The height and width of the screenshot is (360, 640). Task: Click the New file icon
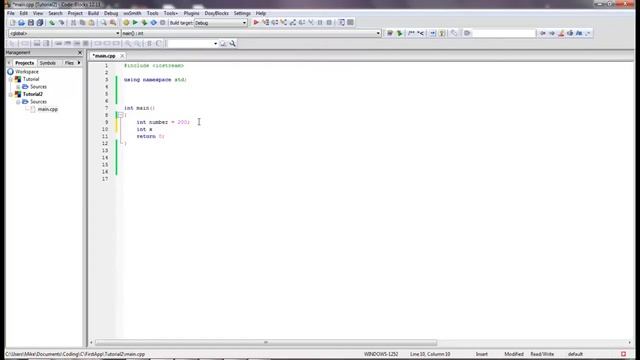coord(12,23)
